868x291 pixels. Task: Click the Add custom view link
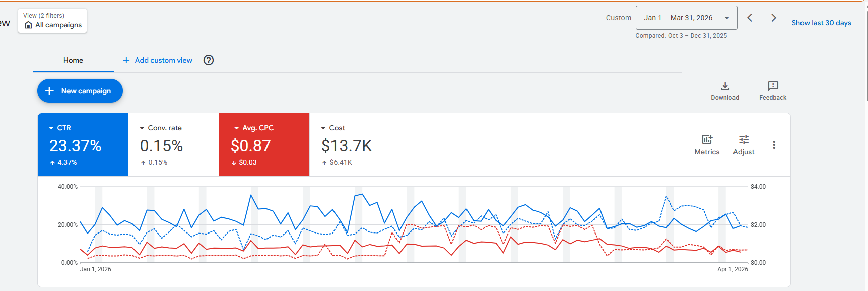pyautogui.click(x=163, y=60)
